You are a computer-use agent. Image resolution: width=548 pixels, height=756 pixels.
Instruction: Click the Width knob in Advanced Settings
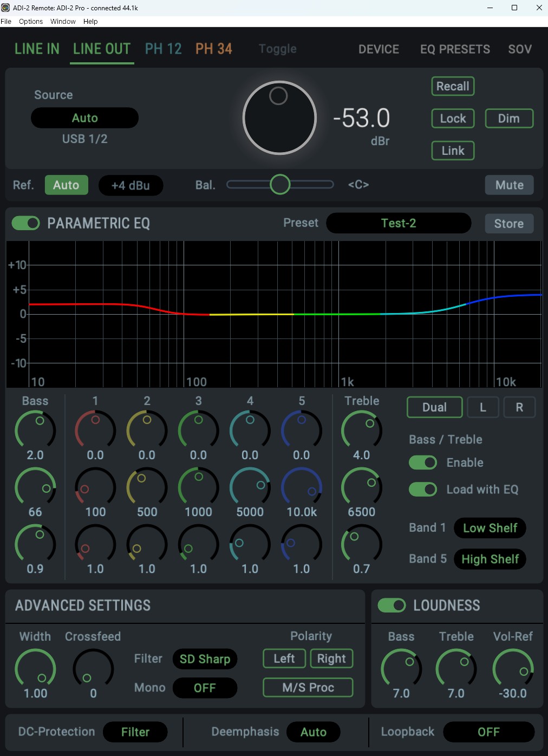point(35,669)
